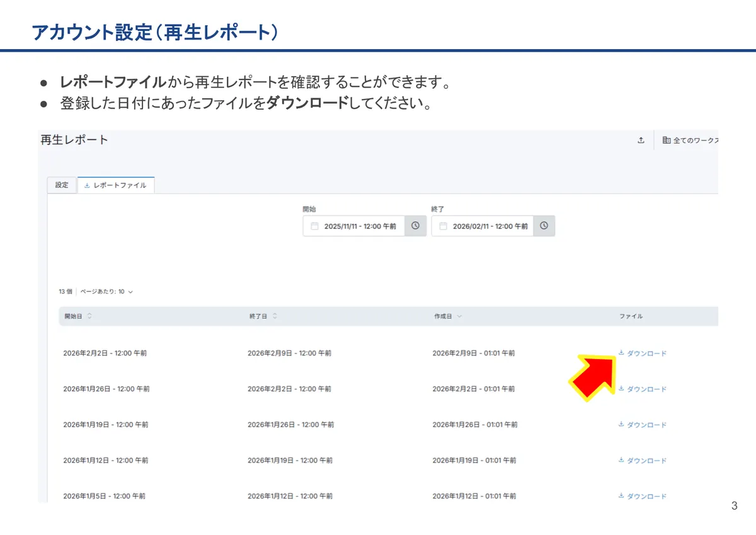The image size is (756, 535).
Task: Click the upload/export icon at top right
Action: pos(641,141)
